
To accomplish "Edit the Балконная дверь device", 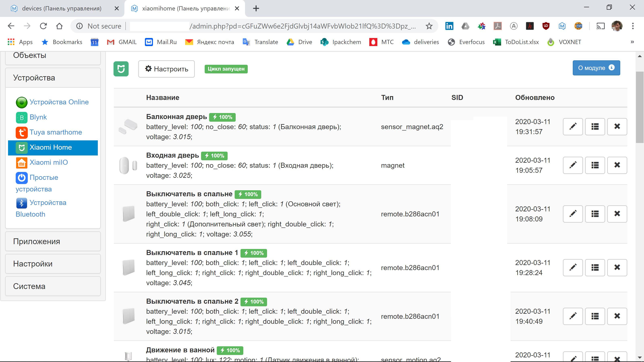I will (x=573, y=127).
